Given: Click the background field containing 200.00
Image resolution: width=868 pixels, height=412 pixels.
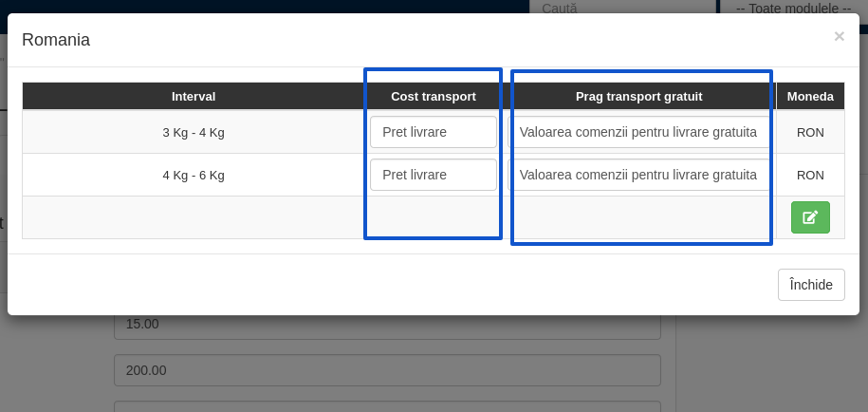Looking at the screenshot, I should click(x=387, y=370).
